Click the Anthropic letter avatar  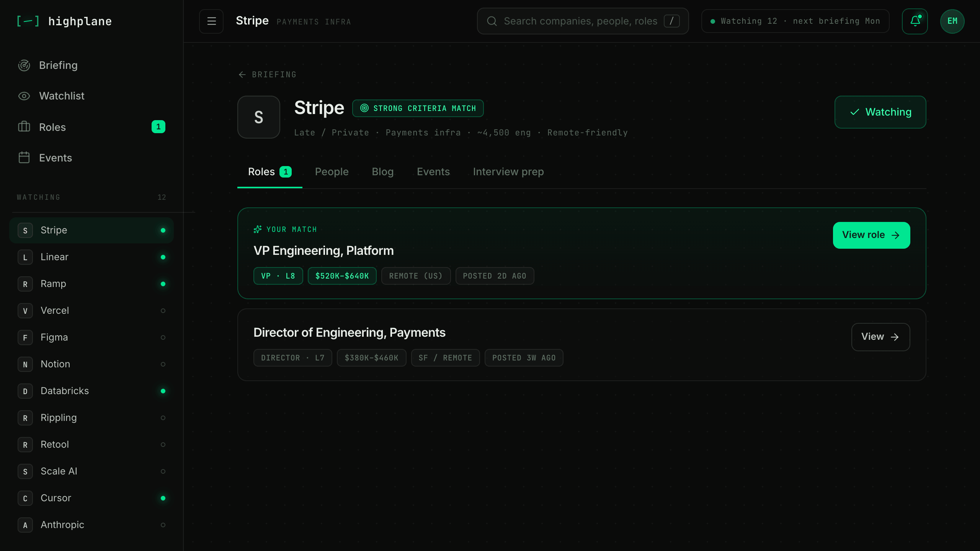(25, 525)
